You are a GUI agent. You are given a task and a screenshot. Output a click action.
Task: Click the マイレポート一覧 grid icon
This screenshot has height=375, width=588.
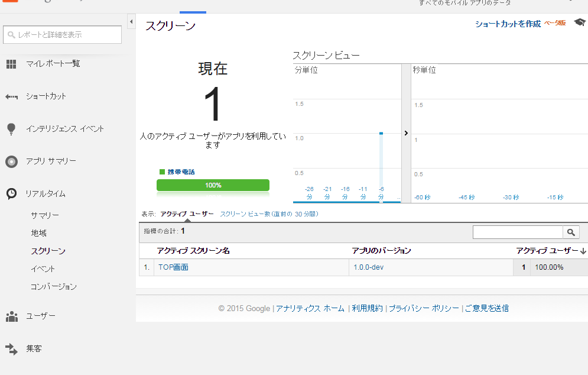(x=11, y=64)
